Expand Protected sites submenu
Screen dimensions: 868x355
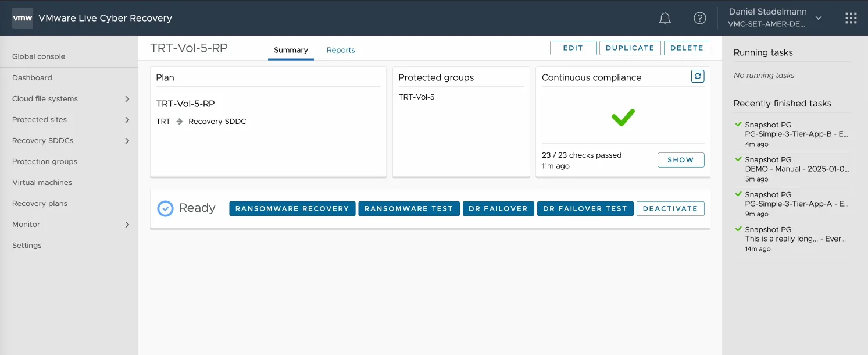click(x=127, y=120)
